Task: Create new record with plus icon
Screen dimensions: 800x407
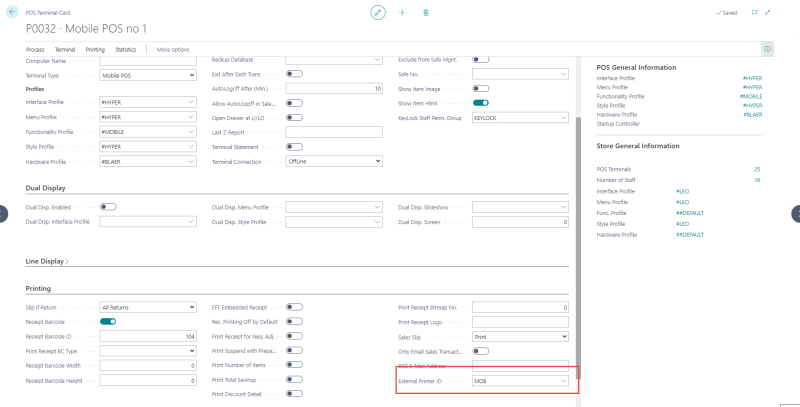Action: [x=402, y=13]
